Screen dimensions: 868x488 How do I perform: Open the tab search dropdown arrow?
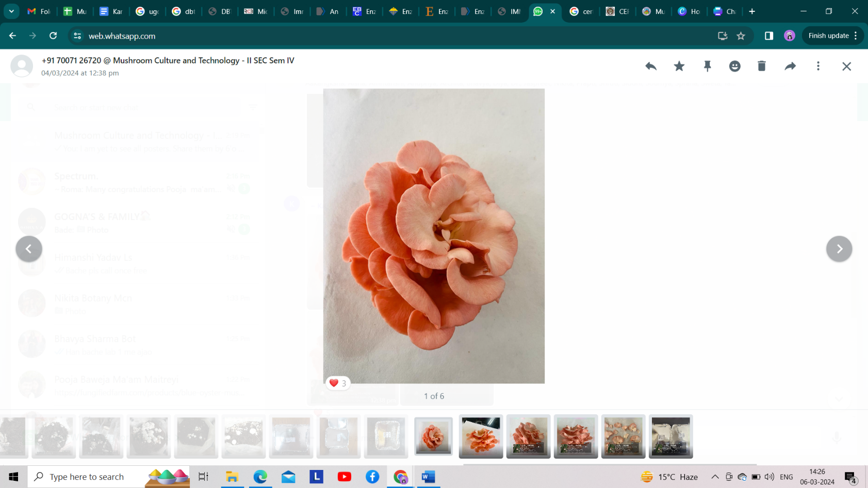tap(11, 11)
